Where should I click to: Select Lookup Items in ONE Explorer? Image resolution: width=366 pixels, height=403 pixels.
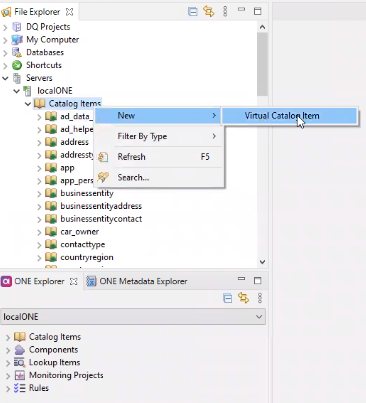click(x=54, y=362)
